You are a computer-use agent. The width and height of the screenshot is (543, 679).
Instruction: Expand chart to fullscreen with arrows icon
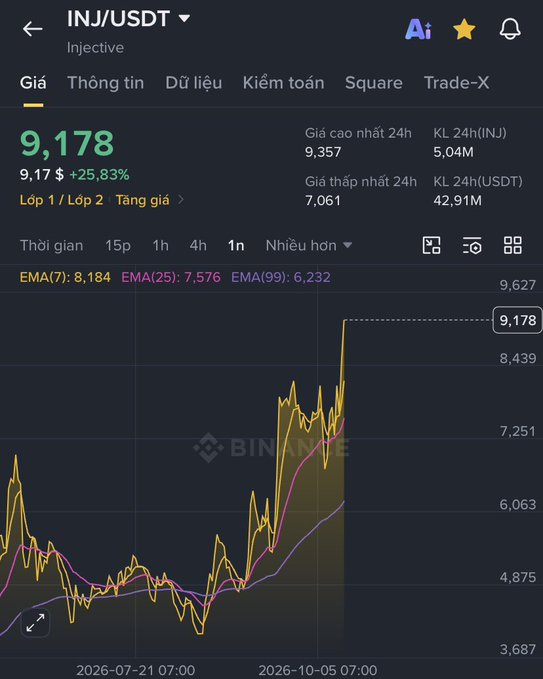coord(35,623)
